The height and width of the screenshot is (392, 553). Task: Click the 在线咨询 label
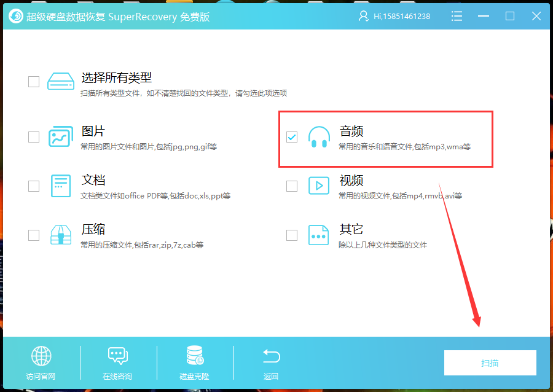[117, 377]
